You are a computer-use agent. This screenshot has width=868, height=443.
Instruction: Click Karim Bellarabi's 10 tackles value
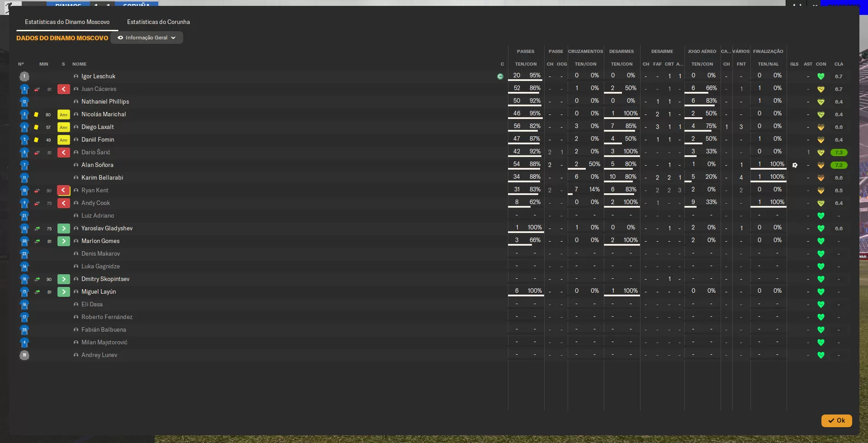tap(612, 177)
